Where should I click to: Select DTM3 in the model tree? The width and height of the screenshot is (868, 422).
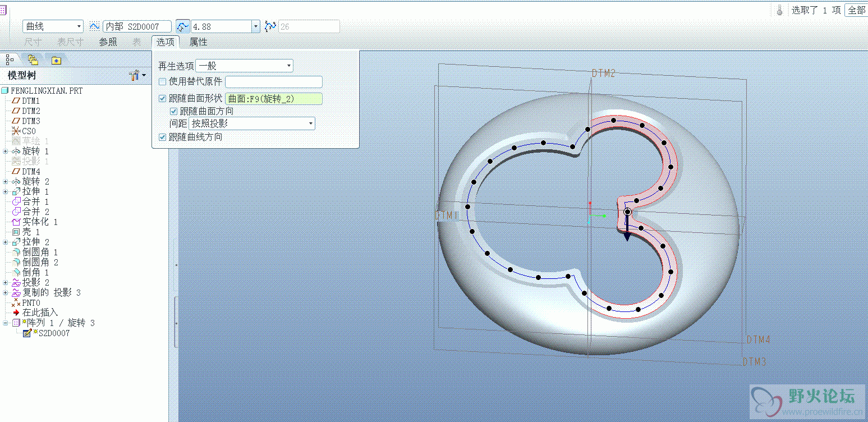pos(31,121)
